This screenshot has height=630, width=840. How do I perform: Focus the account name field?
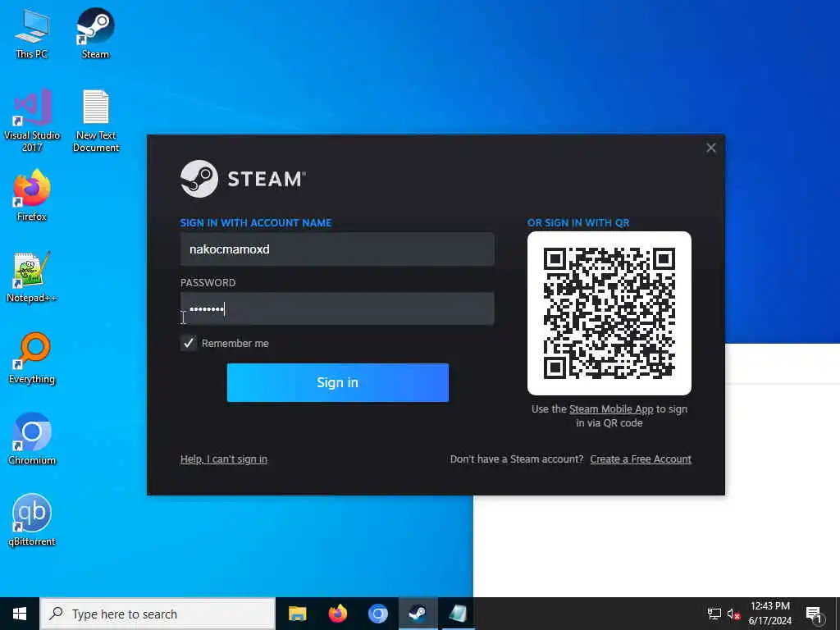click(x=337, y=249)
